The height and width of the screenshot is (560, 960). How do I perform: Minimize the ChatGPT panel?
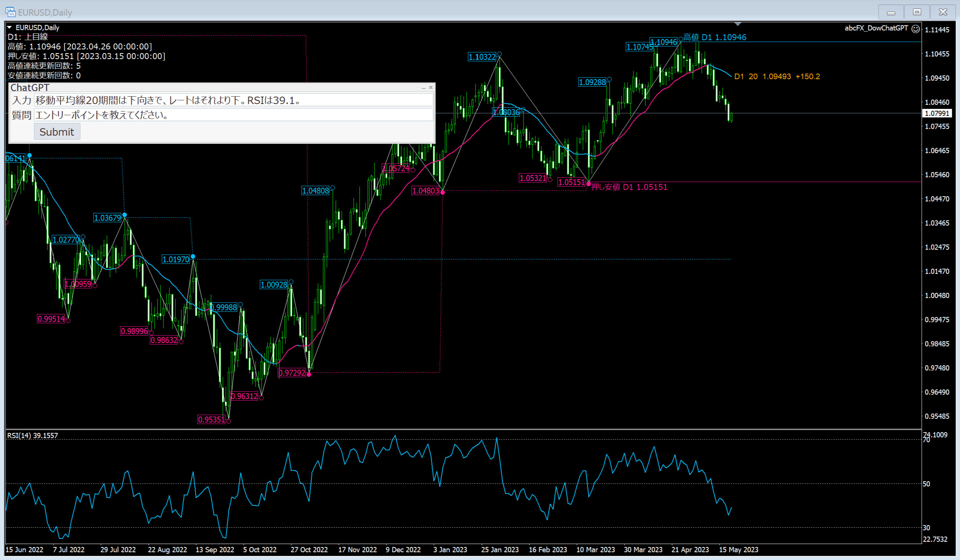click(x=423, y=88)
